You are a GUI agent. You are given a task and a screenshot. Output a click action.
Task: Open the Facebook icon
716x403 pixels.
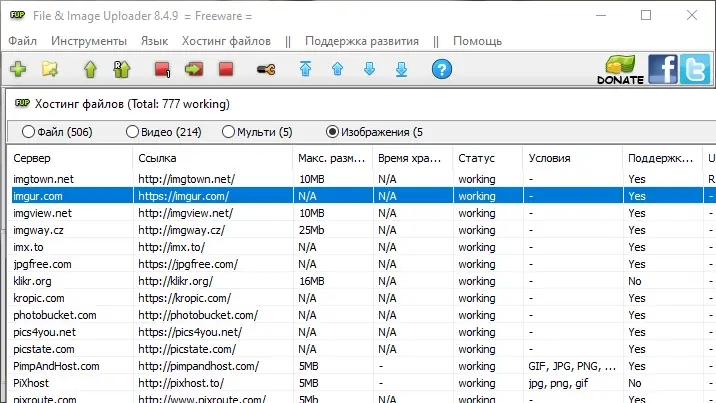point(663,69)
